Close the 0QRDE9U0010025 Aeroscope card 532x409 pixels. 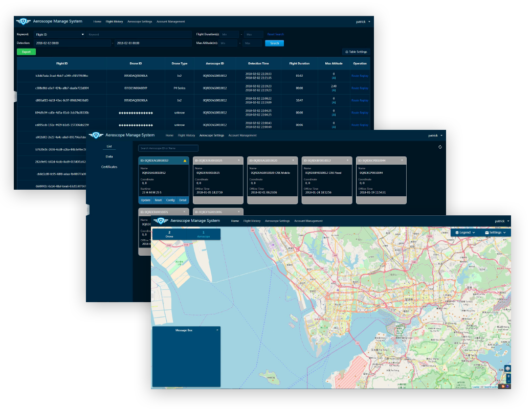pyautogui.click(x=238, y=161)
